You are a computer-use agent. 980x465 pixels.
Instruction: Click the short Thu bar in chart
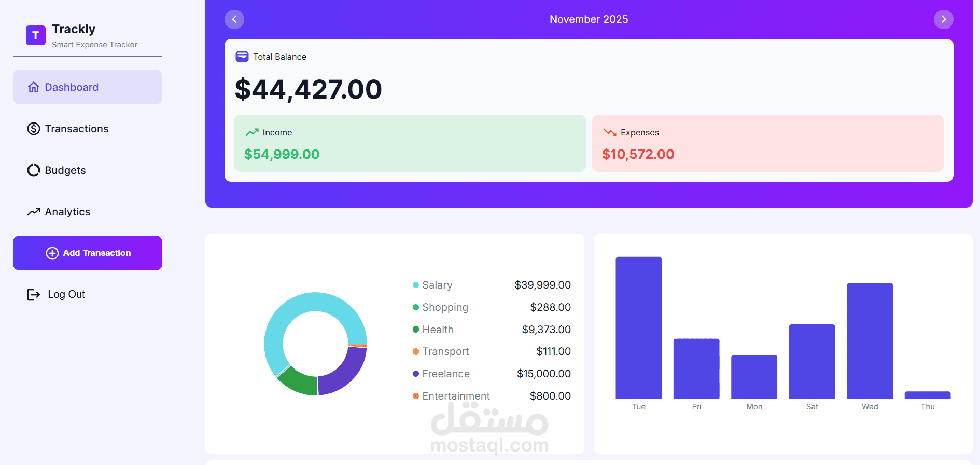[928, 395]
